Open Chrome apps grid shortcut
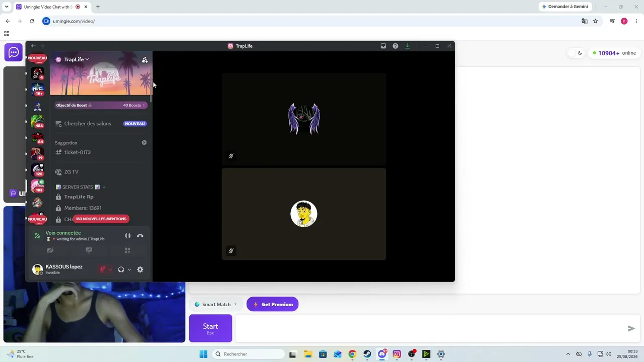Screen dimensions: 644x362 tap(7, 34)
